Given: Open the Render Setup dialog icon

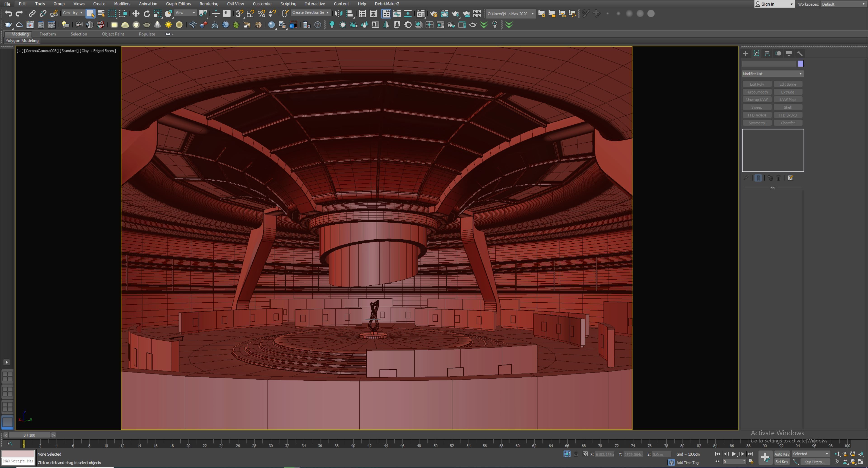Looking at the screenshot, I should click(x=433, y=14).
